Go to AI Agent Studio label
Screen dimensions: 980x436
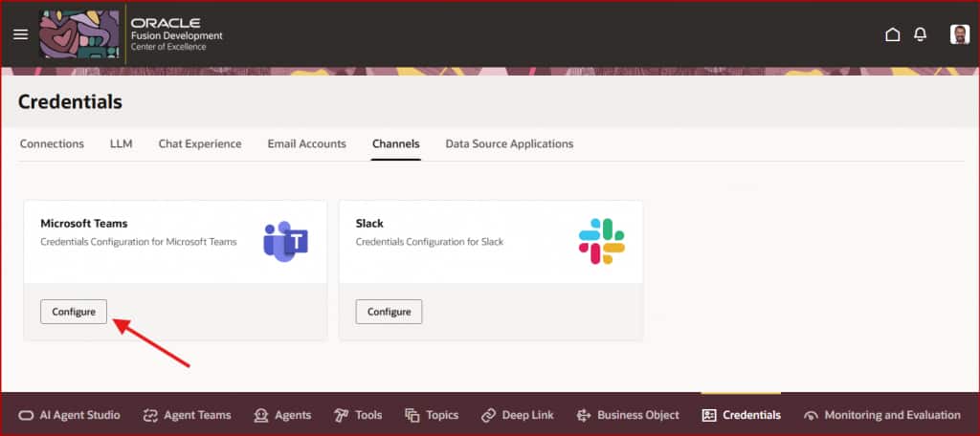pos(80,415)
